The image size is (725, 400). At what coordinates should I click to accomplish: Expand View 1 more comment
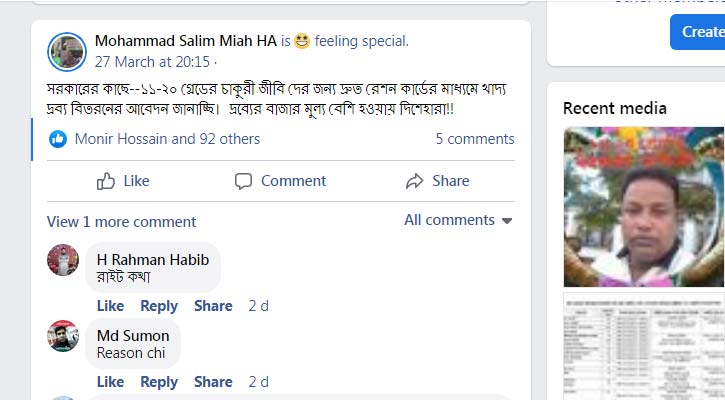121,221
